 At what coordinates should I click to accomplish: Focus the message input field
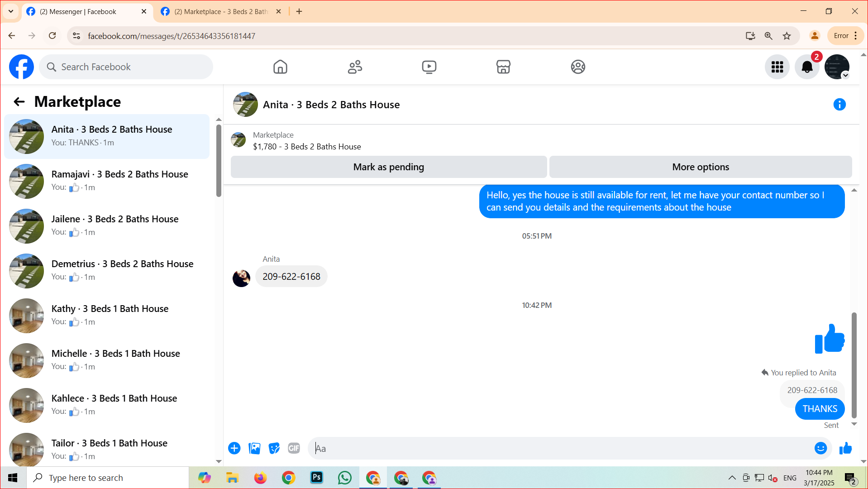561,448
